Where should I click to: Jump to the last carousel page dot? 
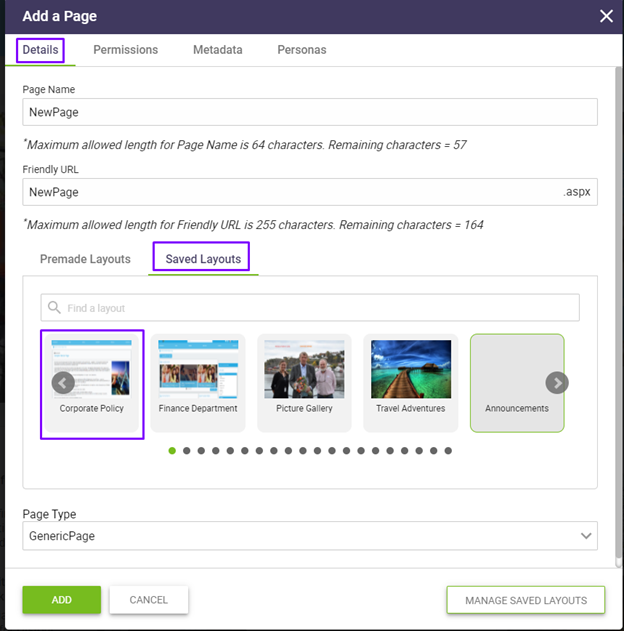[448, 451]
